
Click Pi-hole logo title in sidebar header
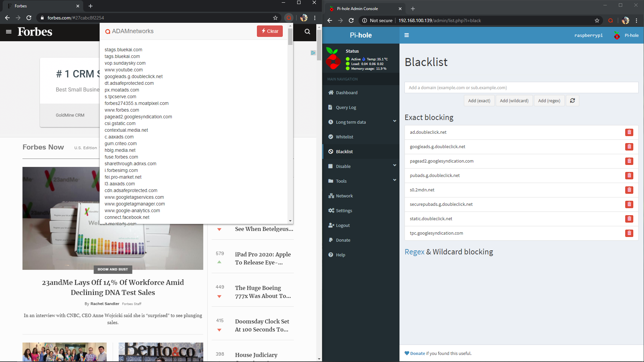click(x=361, y=35)
